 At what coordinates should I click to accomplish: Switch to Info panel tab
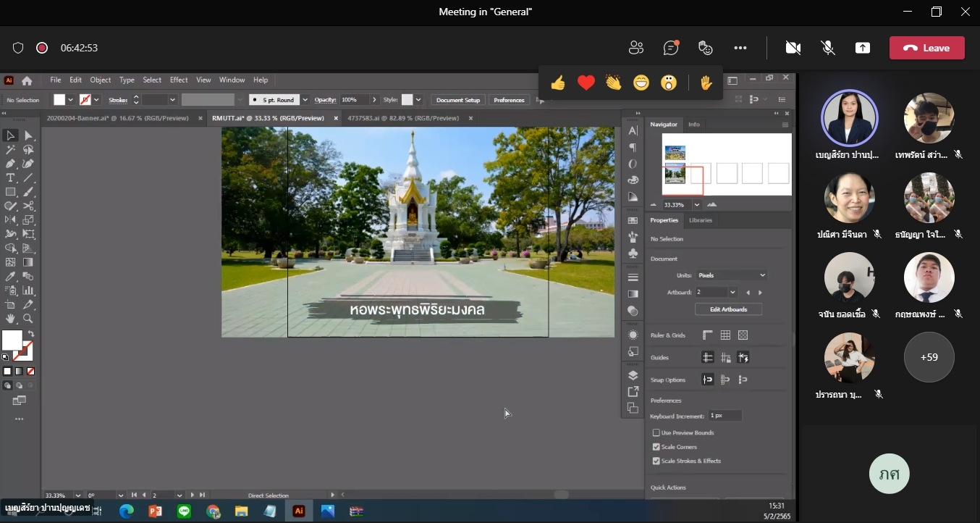click(693, 125)
